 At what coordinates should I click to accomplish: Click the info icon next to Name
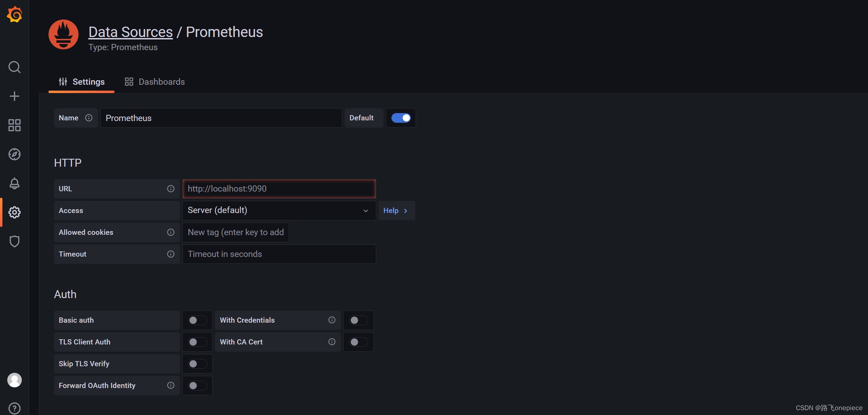coord(89,118)
